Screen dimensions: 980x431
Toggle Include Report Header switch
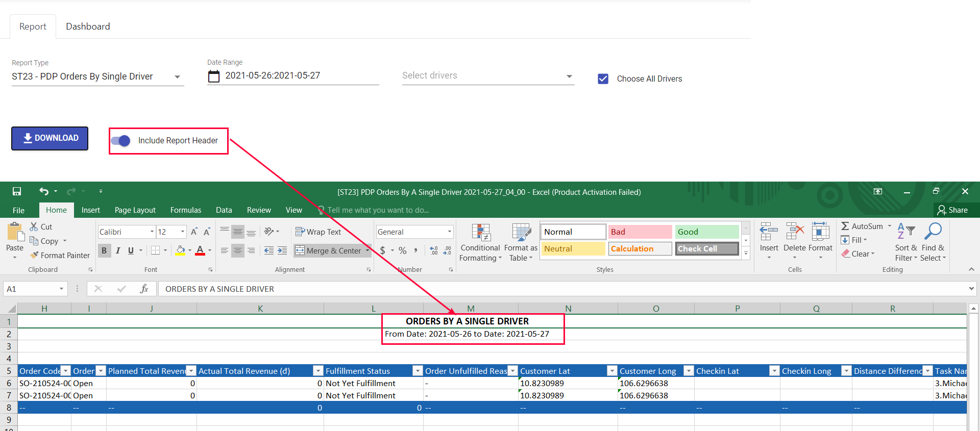[121, 141]
